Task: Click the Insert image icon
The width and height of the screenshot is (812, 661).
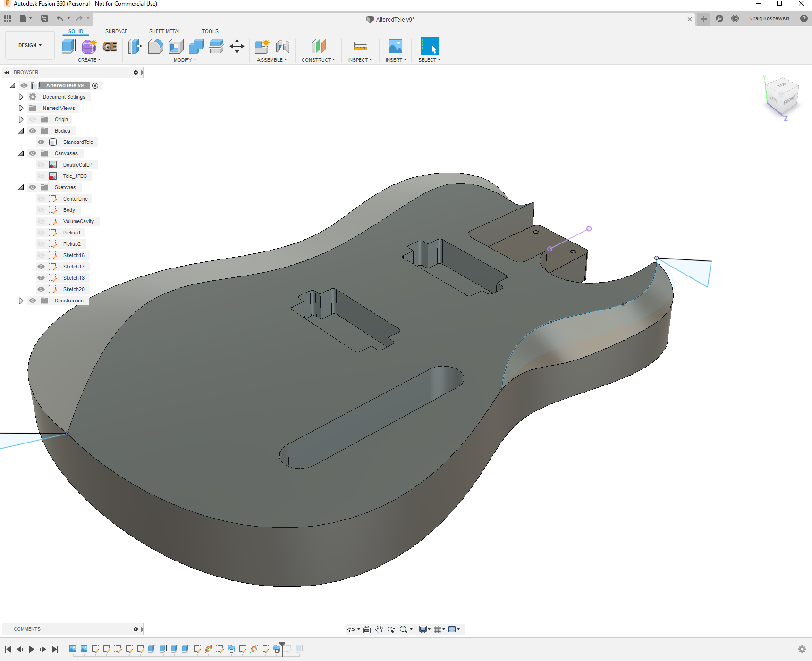Action: pyautogui.click(x=395, y=46)
